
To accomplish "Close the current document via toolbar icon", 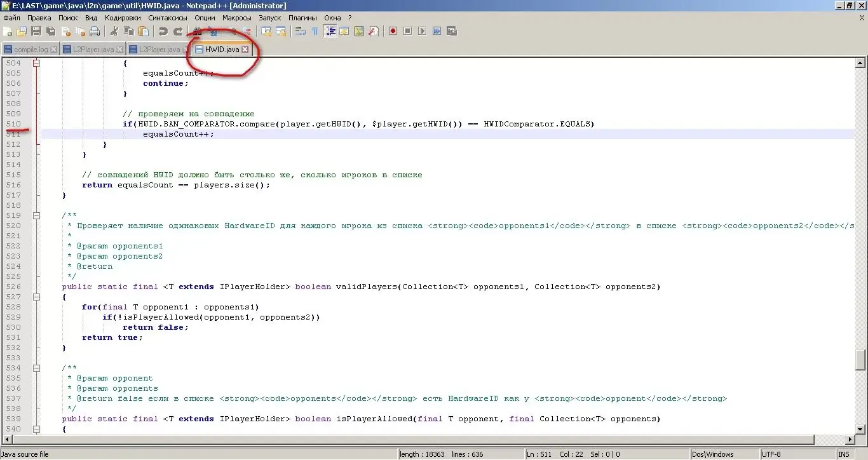I will point(65,31).
